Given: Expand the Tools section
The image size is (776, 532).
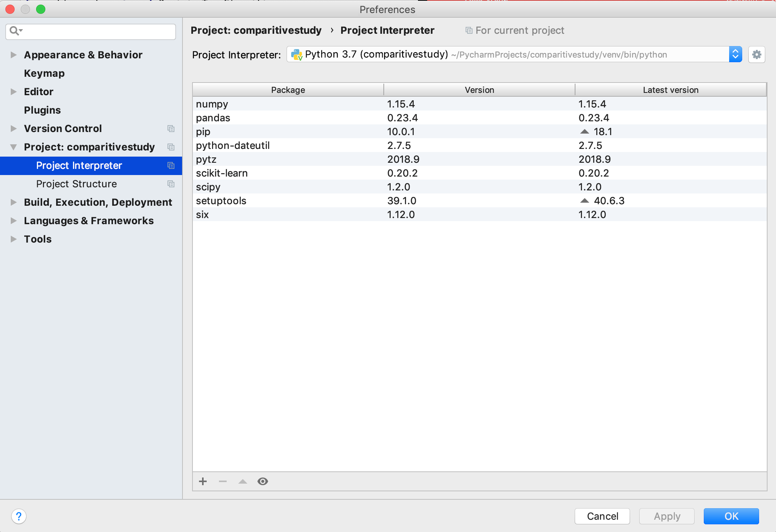Looking at the screenshot, I should pyautogui.click(x=13, y=239).
